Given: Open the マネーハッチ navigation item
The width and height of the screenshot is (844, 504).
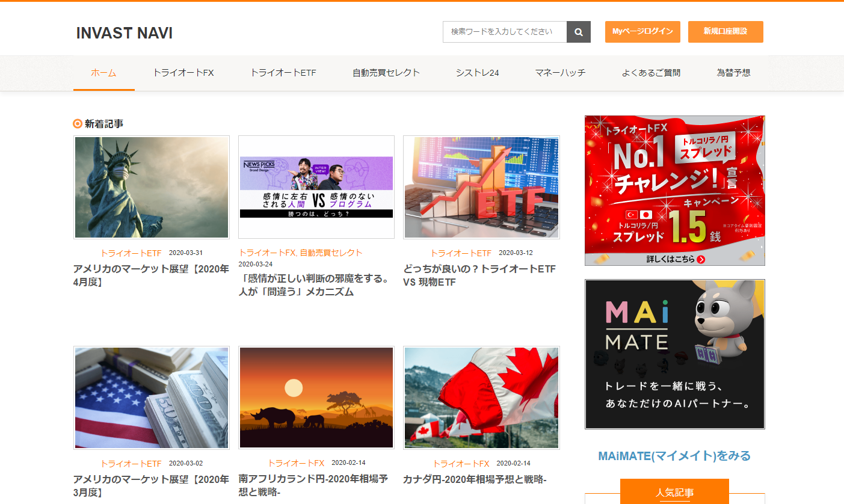Looking at the screenshot, I should coord(560,73).
